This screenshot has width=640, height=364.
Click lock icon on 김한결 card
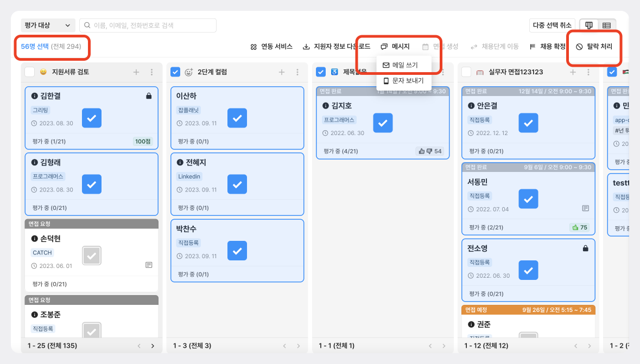(x=149, y=96)
